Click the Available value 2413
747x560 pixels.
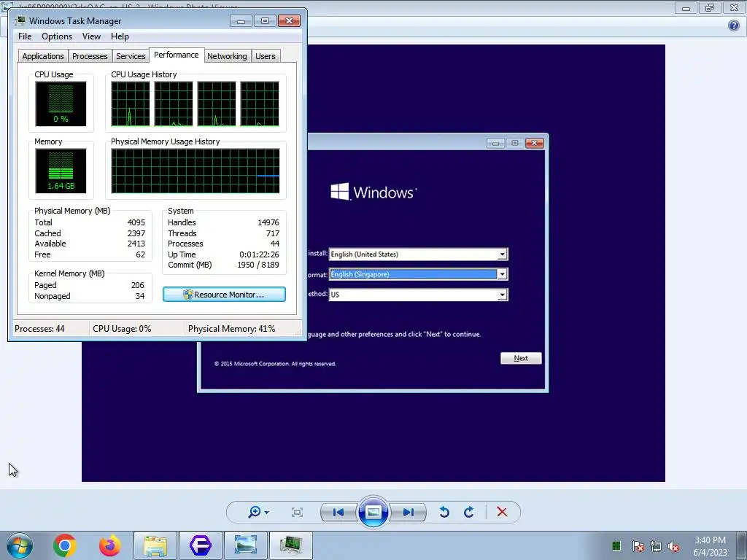pos(136,244)
